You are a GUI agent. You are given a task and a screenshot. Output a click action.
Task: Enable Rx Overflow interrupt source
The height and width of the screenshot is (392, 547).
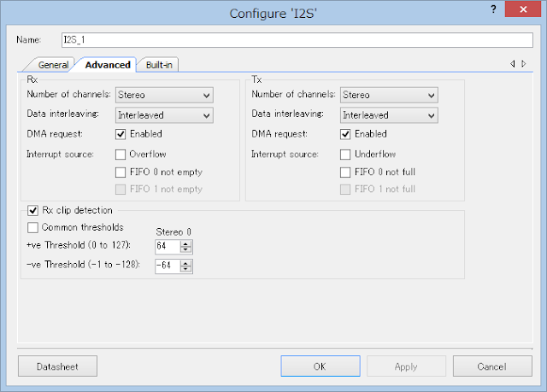121,155
